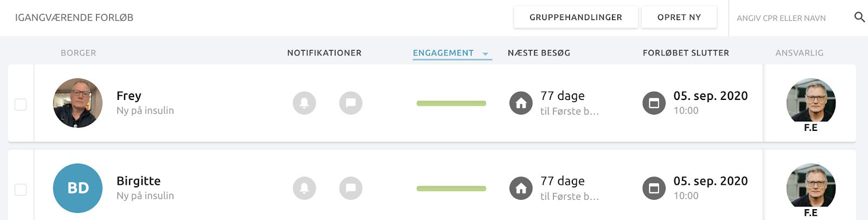Click Birgitte's notification bell icon
Image resolution: width=868 pixels, height=220 pixels.
click(304, 188)
